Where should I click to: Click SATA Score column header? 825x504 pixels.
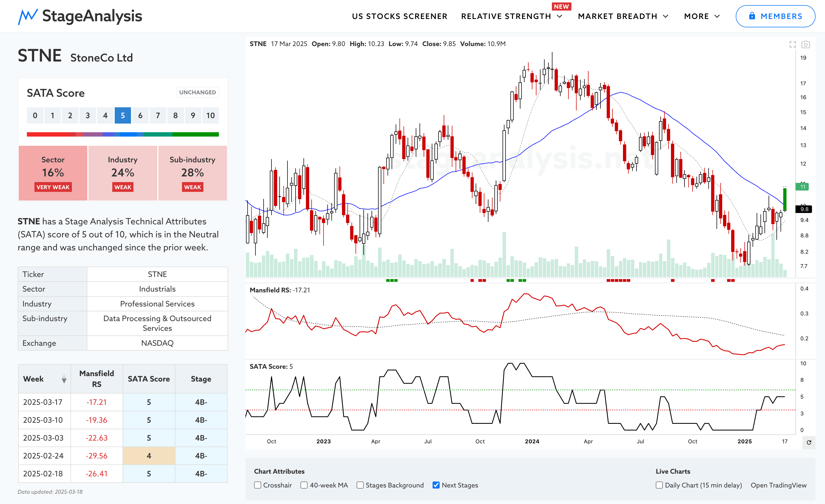point(149,379)
